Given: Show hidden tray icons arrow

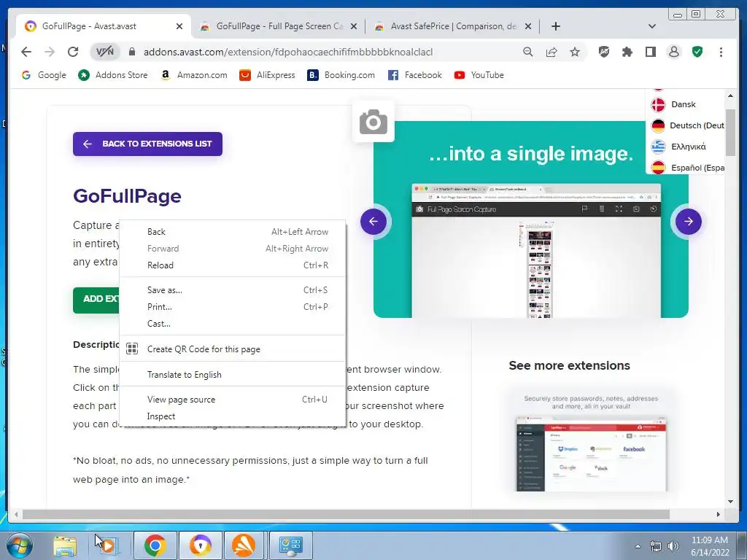Looking at the screenshot, I should coord(638,546).
